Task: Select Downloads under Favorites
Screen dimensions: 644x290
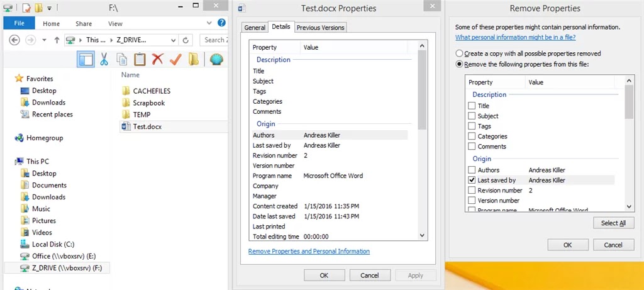Action: [x=48, y=103]
